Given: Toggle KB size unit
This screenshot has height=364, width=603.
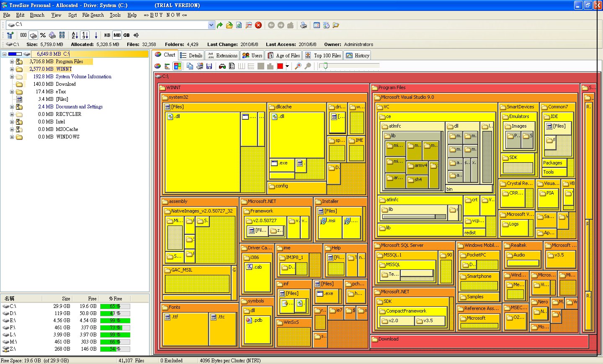Looking at the screenshot, I should (x=107, y=35).
